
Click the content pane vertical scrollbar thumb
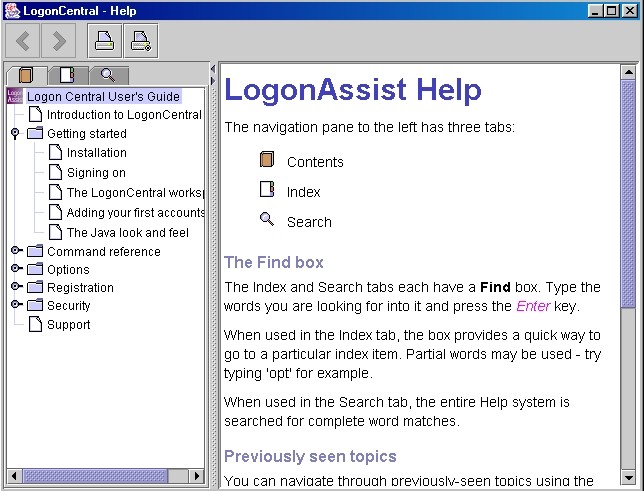628,194
